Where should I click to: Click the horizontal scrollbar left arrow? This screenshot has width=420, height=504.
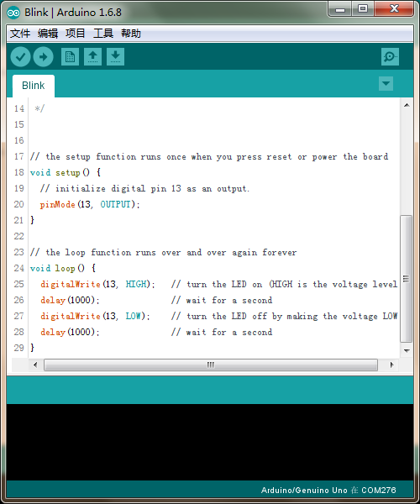[x=35, y=365]
